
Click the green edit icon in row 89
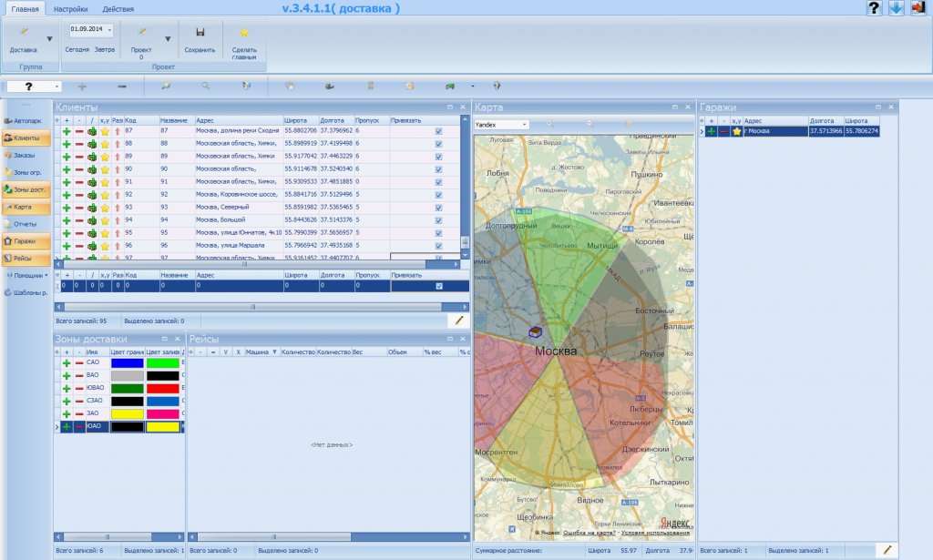tap(92, 157)
